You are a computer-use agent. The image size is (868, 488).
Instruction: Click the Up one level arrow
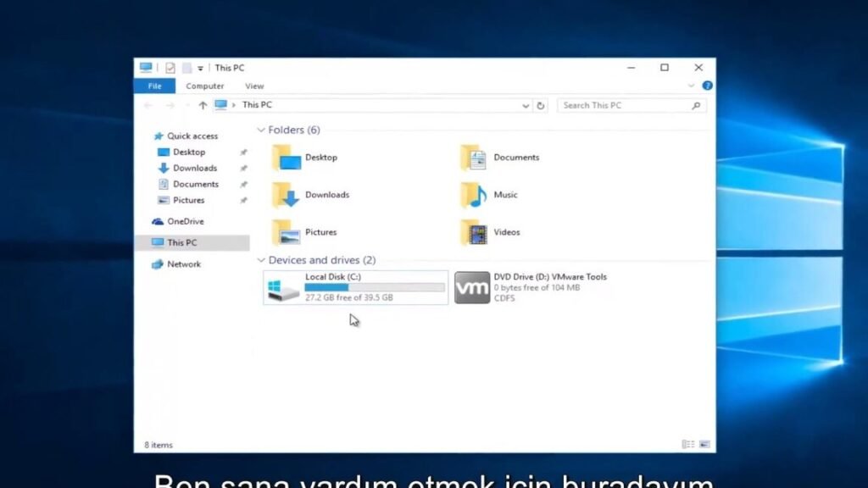click(x=203, y=105)
